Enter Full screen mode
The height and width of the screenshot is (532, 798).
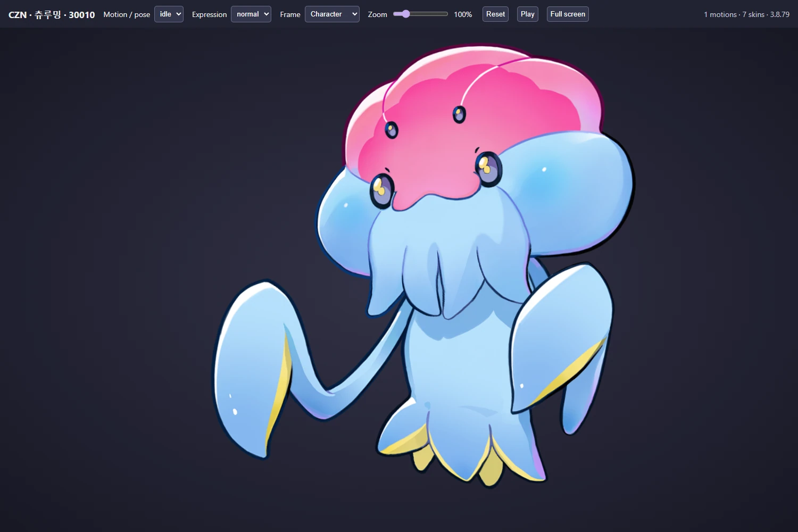click(568, 14)
